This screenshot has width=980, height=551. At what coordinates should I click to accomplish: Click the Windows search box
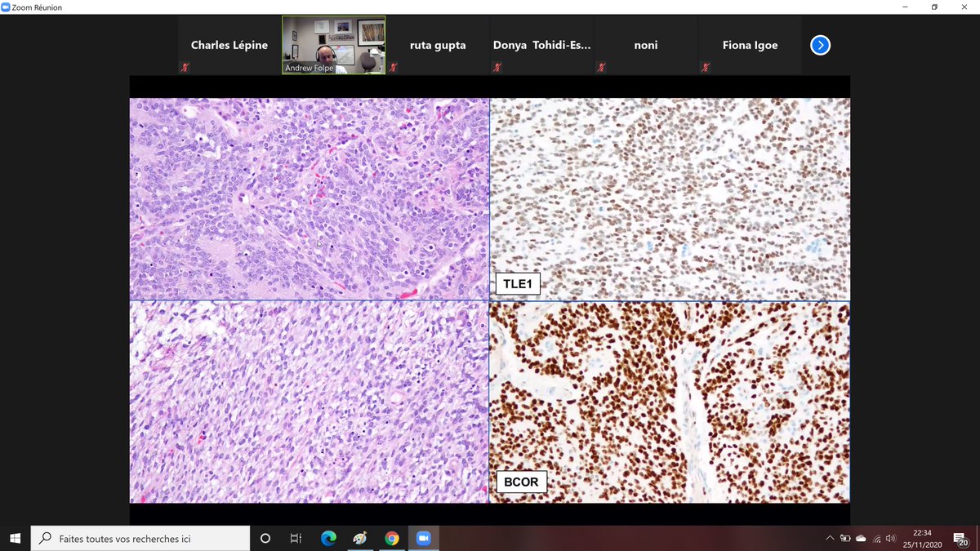(x=140, y=538)
